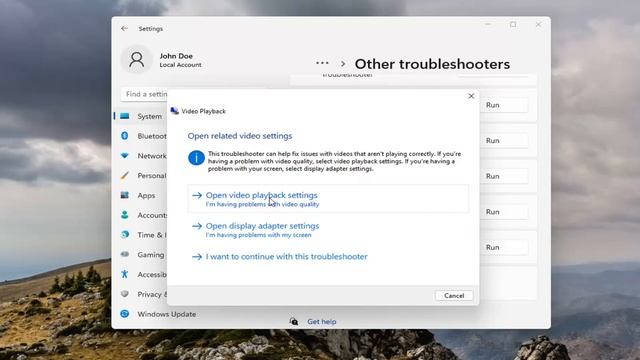640x360 pixels.
Task: Click the Get help chat icon
Action: pyautogui.click(x=293, y=322)
